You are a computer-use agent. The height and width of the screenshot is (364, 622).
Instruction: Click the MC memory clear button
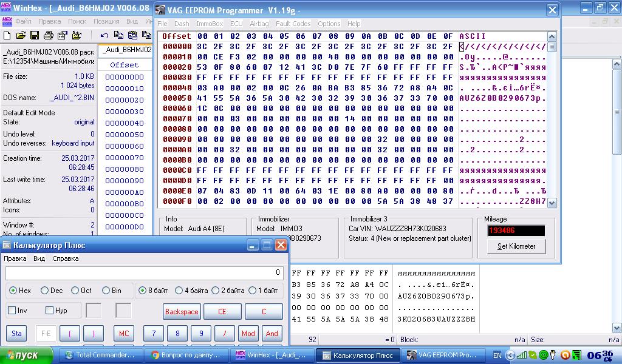(x=124, y=334)
